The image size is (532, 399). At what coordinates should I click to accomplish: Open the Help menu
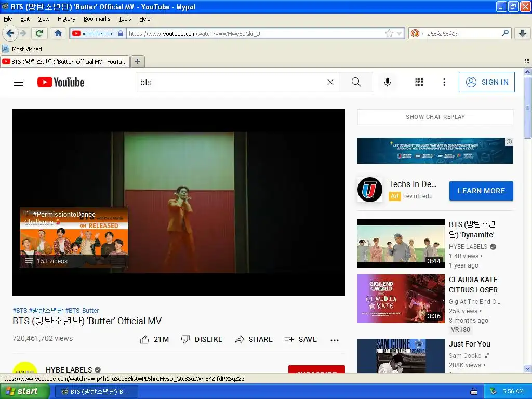tap(144, 19)
